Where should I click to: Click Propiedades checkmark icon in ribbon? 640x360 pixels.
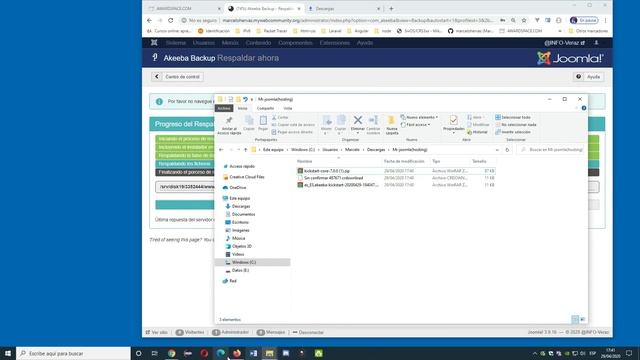click(x=453, y=120)
